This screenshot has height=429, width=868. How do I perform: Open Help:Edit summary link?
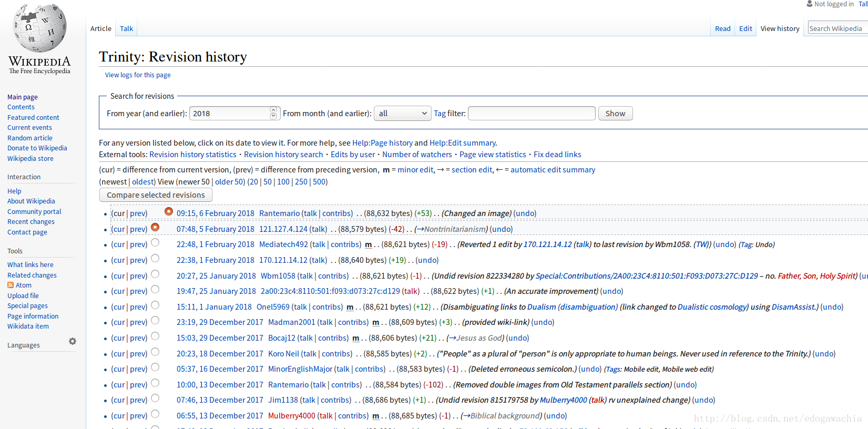[462, 143]
